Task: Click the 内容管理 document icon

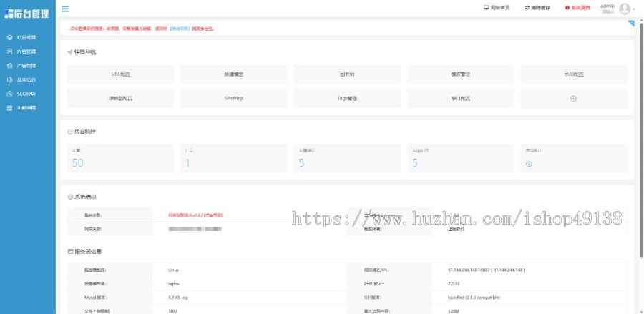Action: click(10, 51)
